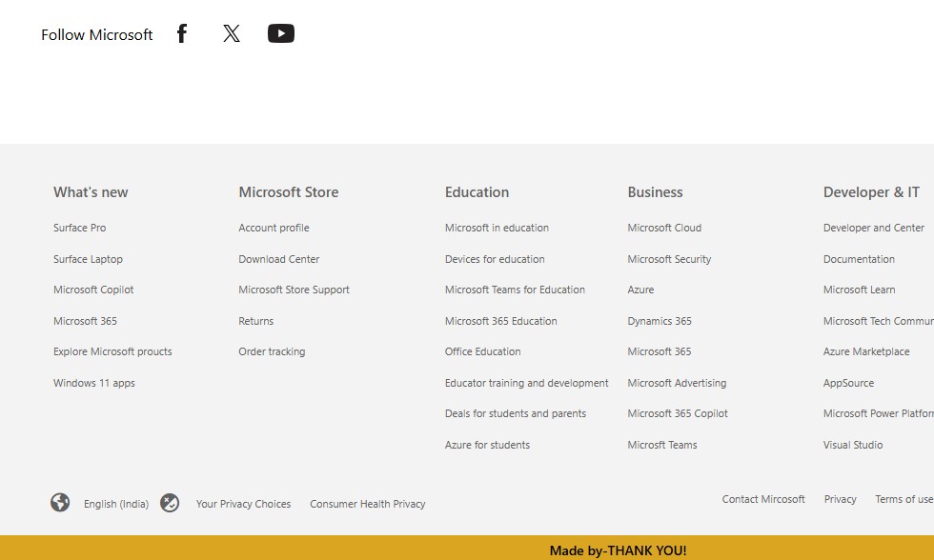Screen dimensions: 934x560
Task: Open Azure Marketplace link
Action: click(x=866, y=351)
